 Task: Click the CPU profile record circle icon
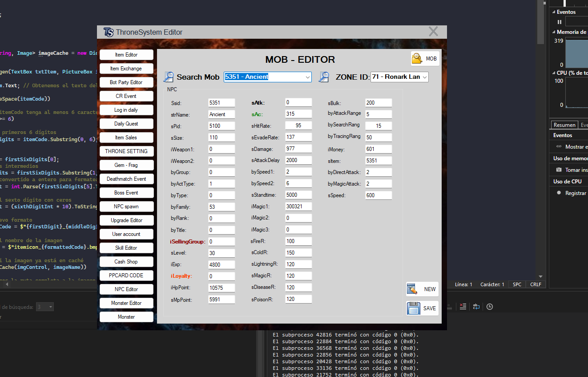[x=559, y=193]
